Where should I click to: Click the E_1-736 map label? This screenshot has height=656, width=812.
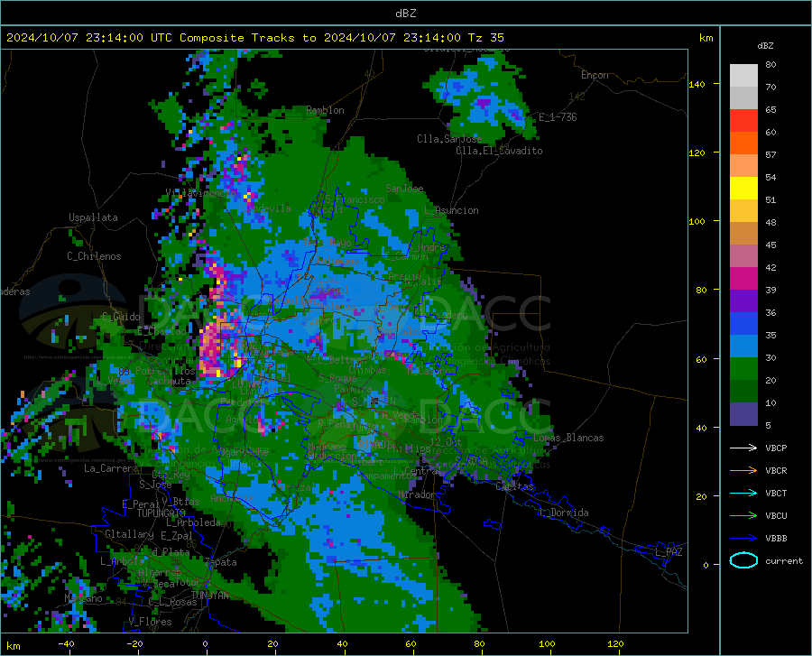click(x=558, y=117)
